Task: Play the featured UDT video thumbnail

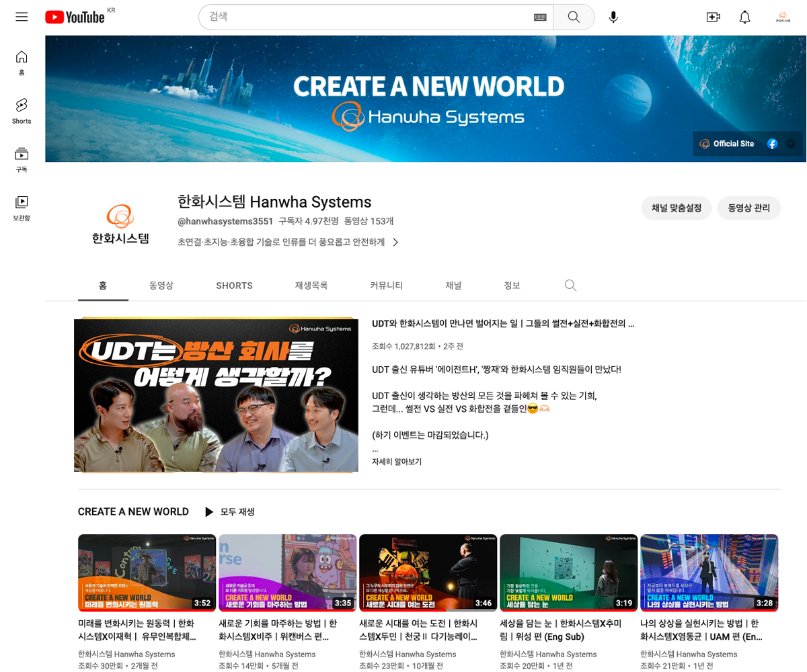Action: click(x=216, y=395)
